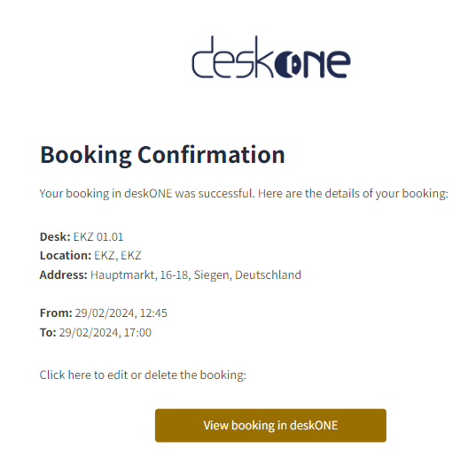Click the bold Desk label
476x456 pixels.
(55, 236)
